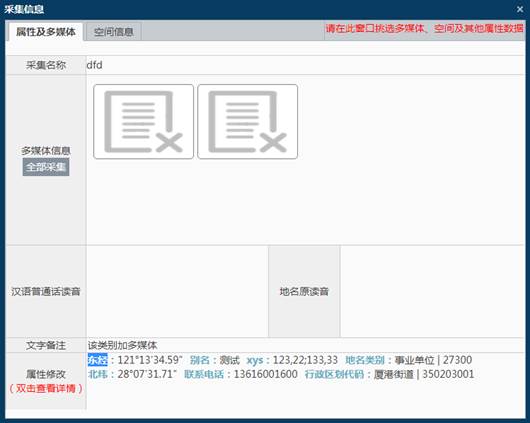
Task: Click the highlighted 东经 attribute label
Action: [97, 360]
